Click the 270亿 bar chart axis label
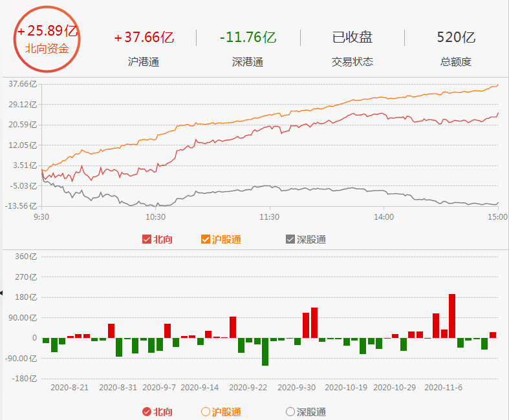The height and width of the screenshot is (420, 509). (x=26, y=277)
